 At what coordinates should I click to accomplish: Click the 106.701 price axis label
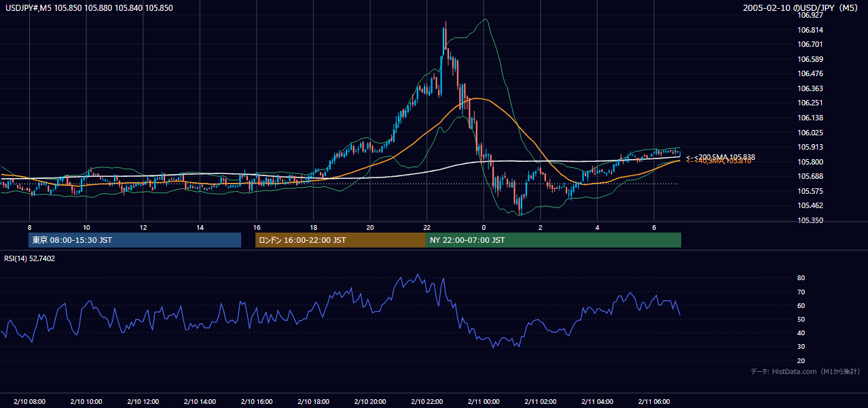pos(810,44)
